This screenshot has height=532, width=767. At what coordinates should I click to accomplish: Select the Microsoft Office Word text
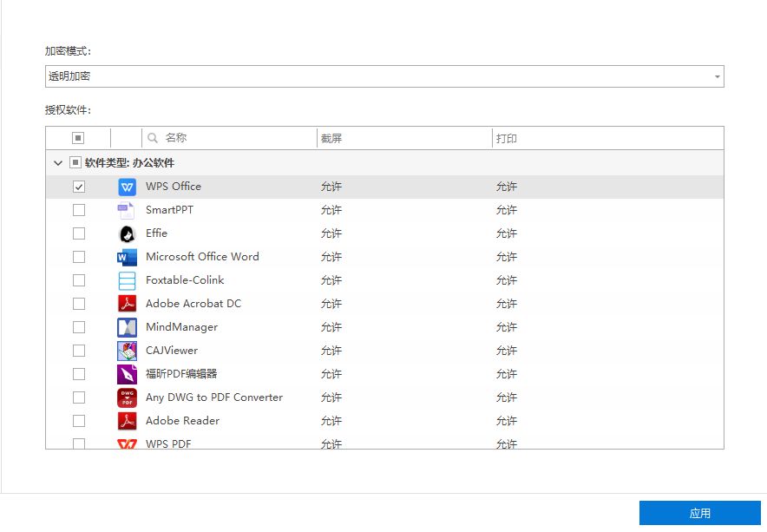(x=202, y=257)
